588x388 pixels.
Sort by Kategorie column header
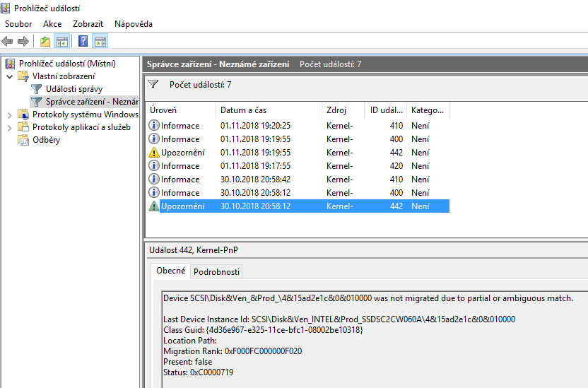(428, 110)
